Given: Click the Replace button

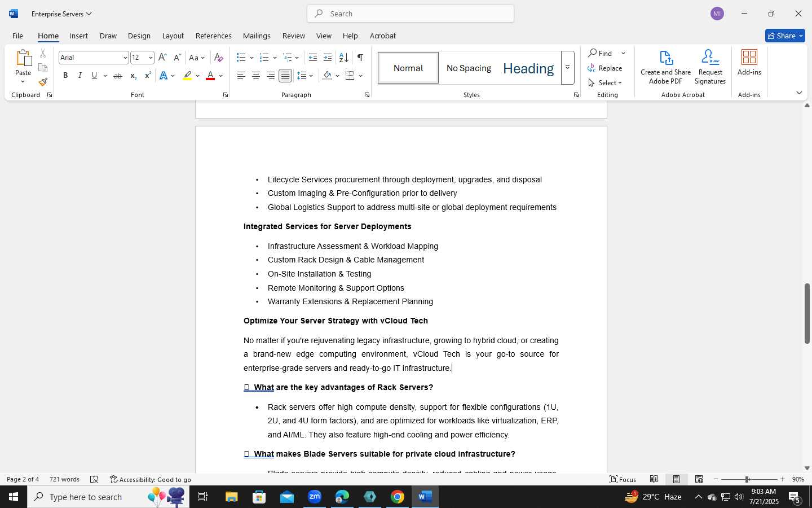Looking at the screenshot, I should pyautogui.click(x=604, y=68).
